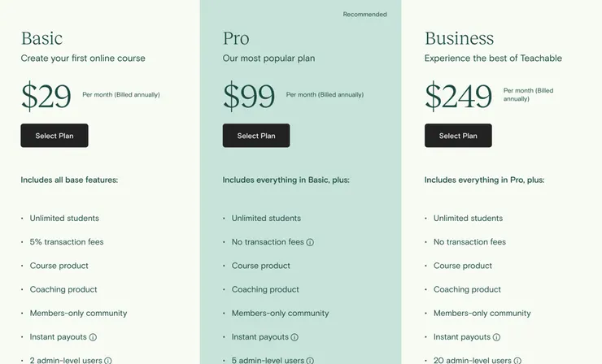Open info icon beside 5 admin-level users

[x=309, y=360]
